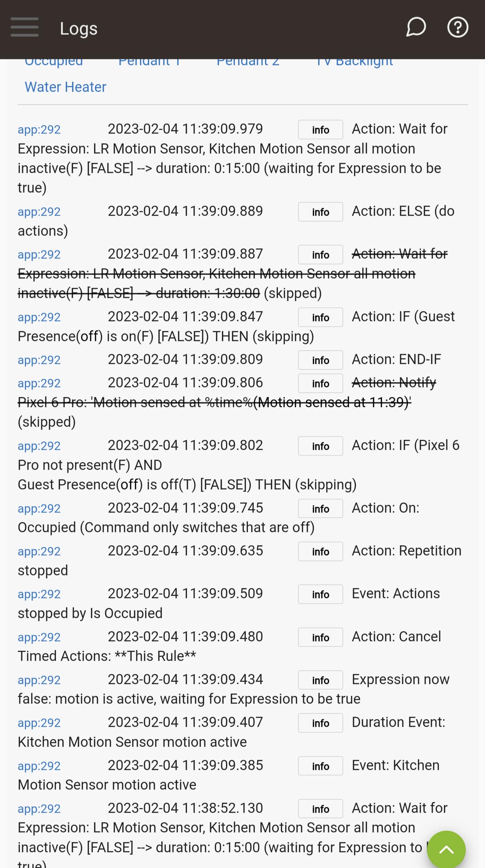
Task: Click the info badge at 11:39:09.979
Action: pyautogui.click(x=320, y=130)
